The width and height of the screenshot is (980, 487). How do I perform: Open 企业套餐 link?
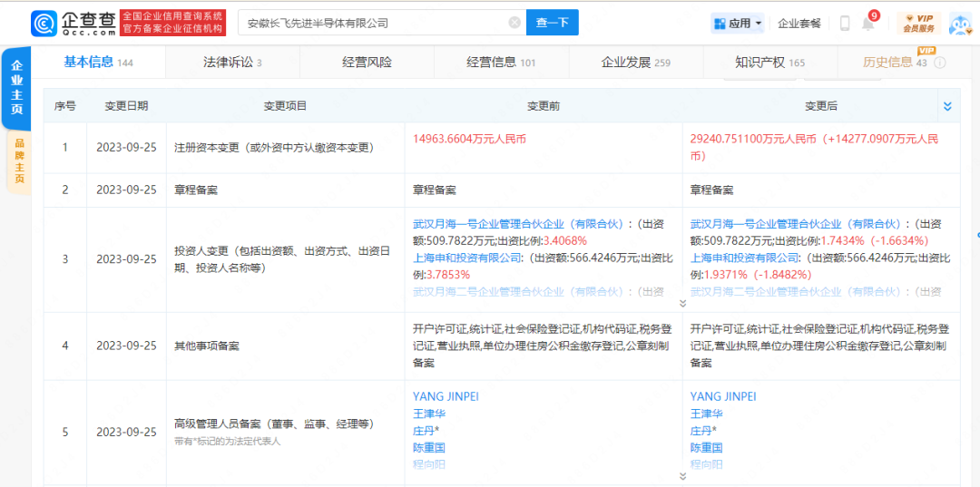(x=799, y=23)
